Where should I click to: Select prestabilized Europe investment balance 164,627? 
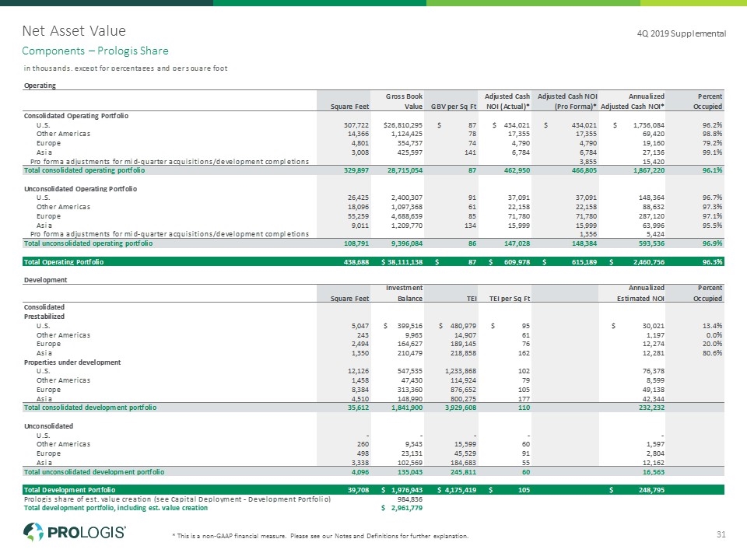(409, 344)
